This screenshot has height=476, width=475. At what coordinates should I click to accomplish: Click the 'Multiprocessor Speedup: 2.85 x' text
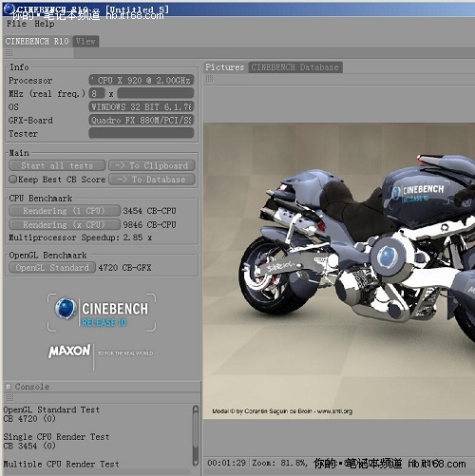click(x=80, y=238)
